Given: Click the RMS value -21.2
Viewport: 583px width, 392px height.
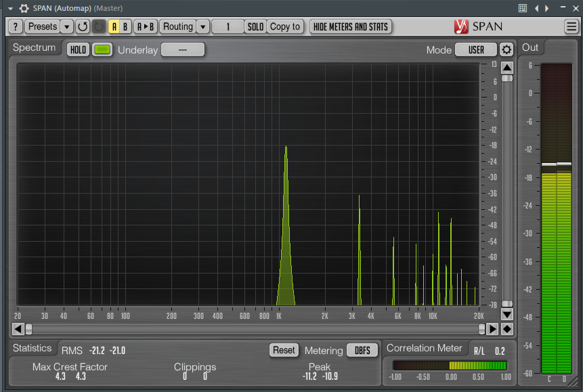Looking at the screenshot, I should (x=97, y=350).
